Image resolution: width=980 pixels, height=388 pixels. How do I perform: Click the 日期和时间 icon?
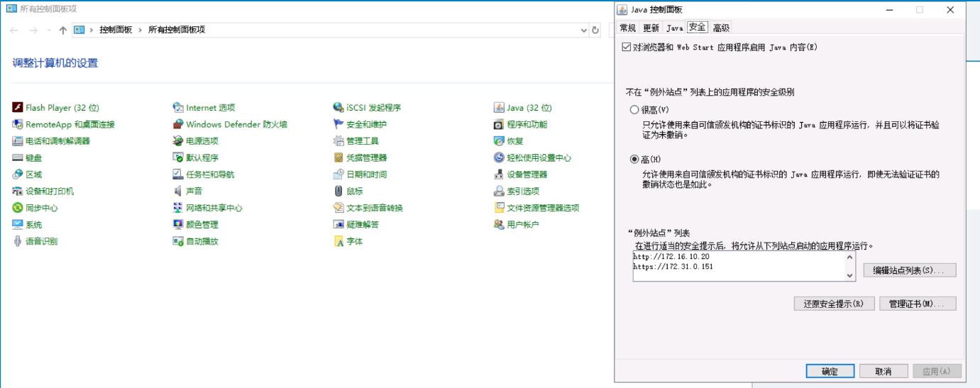pos(338,174)
